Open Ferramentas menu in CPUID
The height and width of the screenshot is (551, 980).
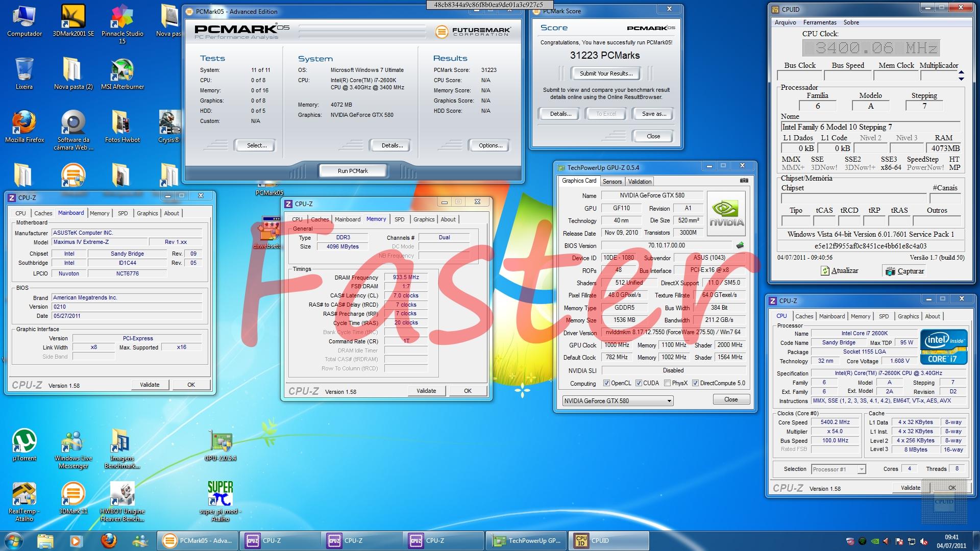click(x=820, y=22)
